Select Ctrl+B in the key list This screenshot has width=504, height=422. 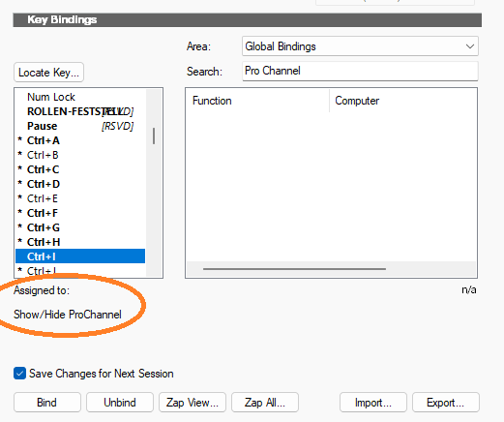point(80,155)
